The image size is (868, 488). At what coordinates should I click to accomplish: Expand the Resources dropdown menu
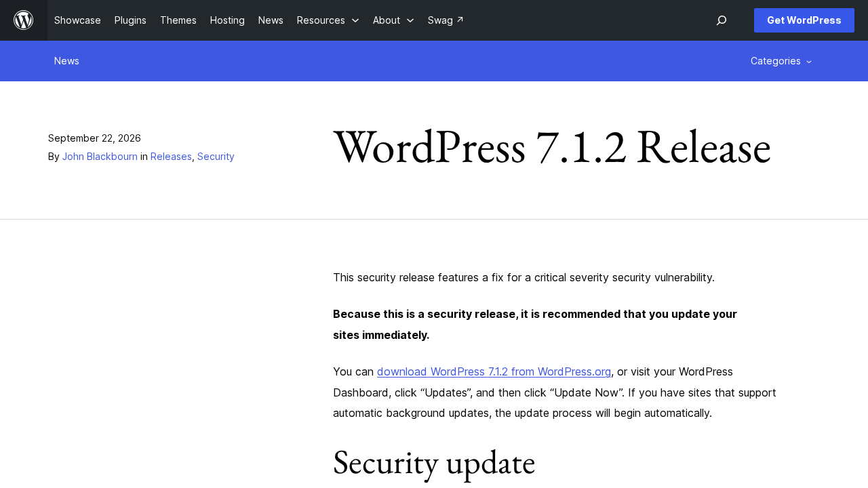tap(328, 20)
